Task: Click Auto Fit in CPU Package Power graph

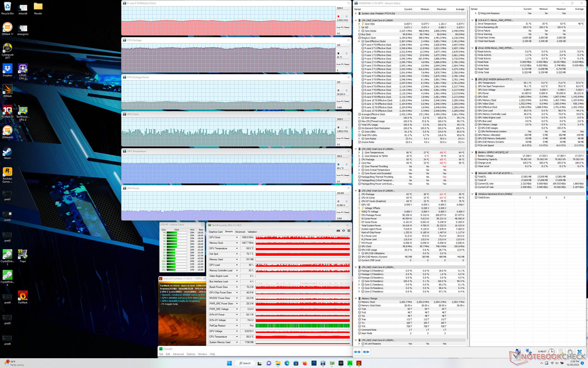Action: (340, 102)
